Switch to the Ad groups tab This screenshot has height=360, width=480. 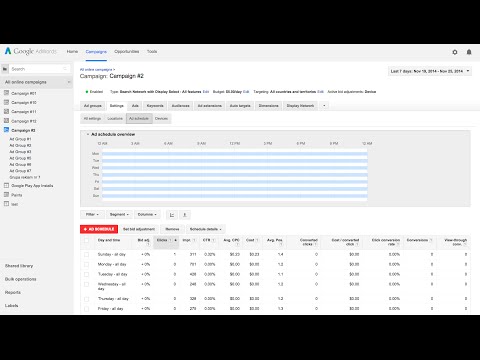93,106
